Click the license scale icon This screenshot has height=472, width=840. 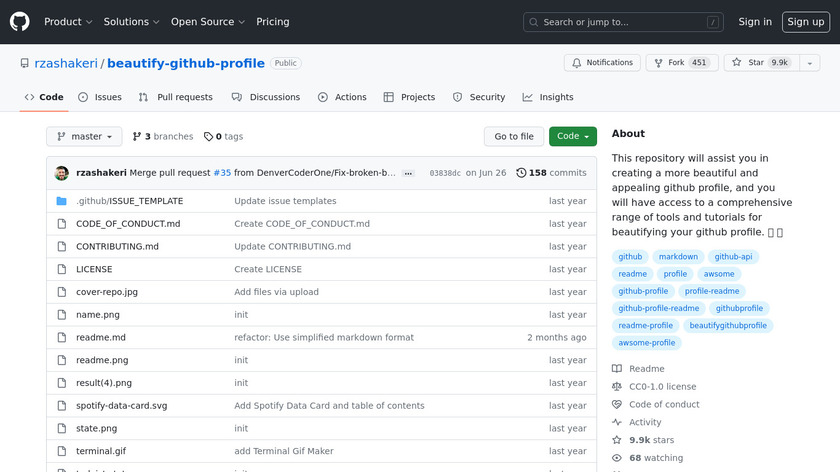tap(617, 386)
